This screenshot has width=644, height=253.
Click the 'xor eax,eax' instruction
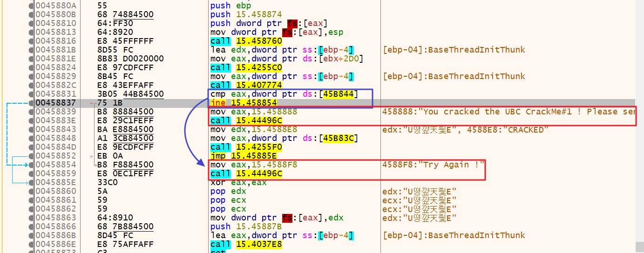[238, 182]
